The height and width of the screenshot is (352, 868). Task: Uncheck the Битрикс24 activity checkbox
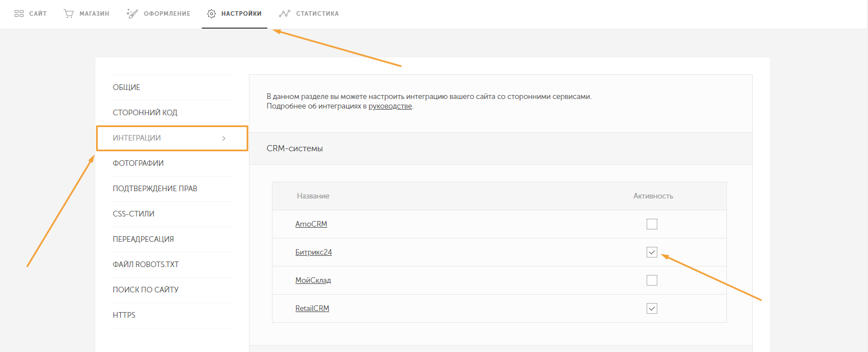[x=652, y=252]
